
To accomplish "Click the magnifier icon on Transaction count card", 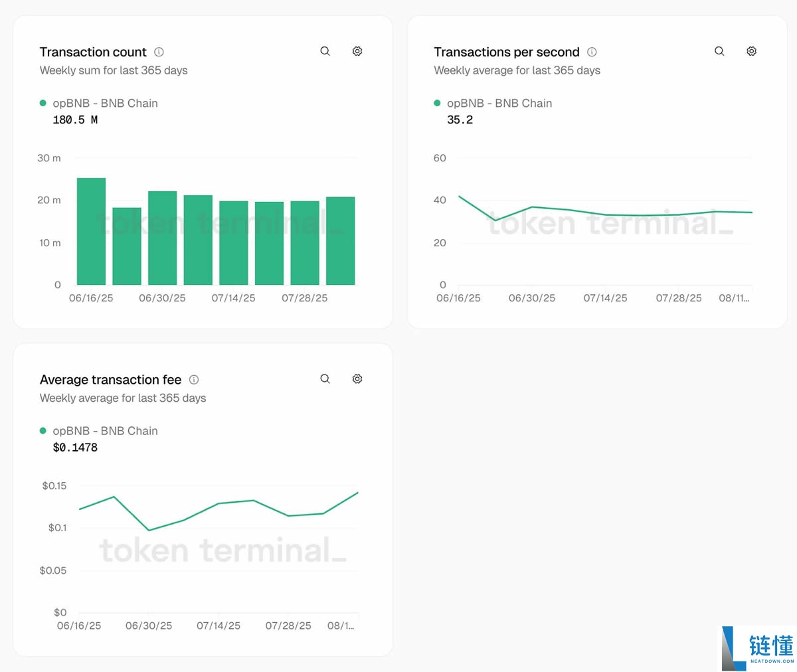I will [325, 51].
